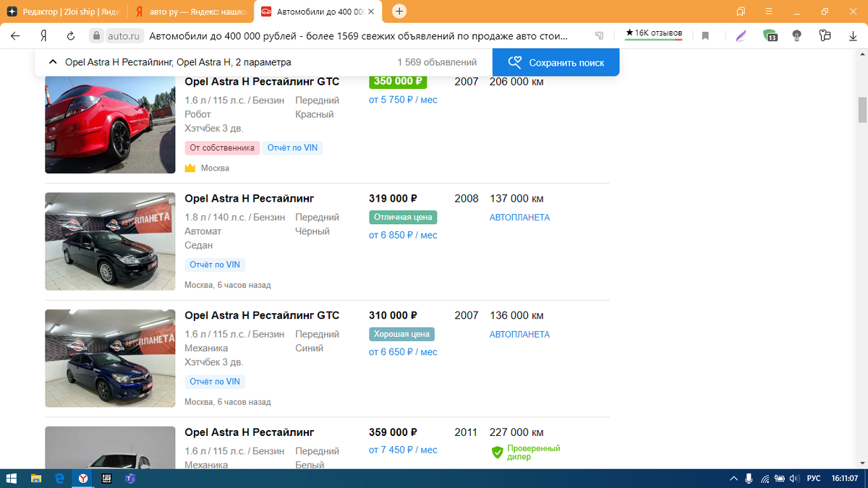Switch to the авто ру Яндекс tab
The height and width of the screenshot is (488, 868).
pos(192,12)
